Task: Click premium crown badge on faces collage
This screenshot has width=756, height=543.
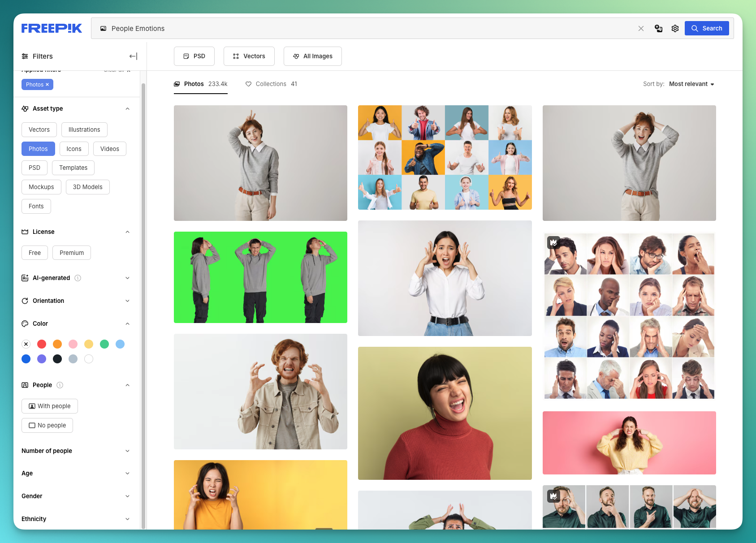Action: coord(553,242)
